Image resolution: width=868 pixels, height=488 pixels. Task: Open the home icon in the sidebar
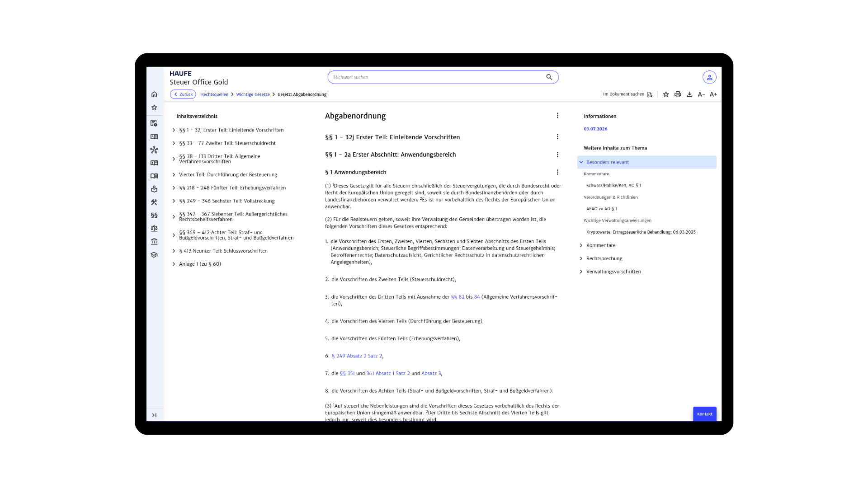click(154, 94)
